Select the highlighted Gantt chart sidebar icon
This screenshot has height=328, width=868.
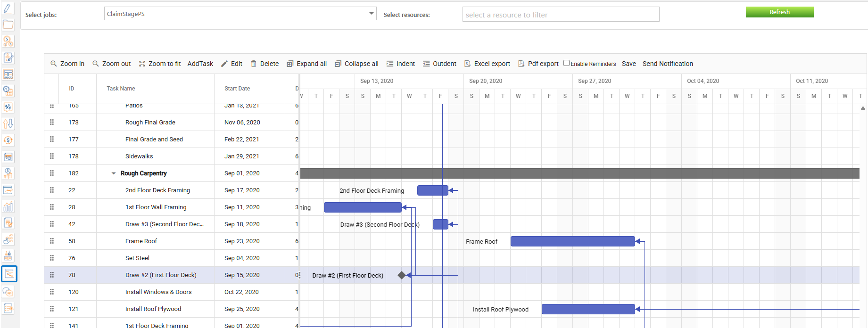click(9, 274)
